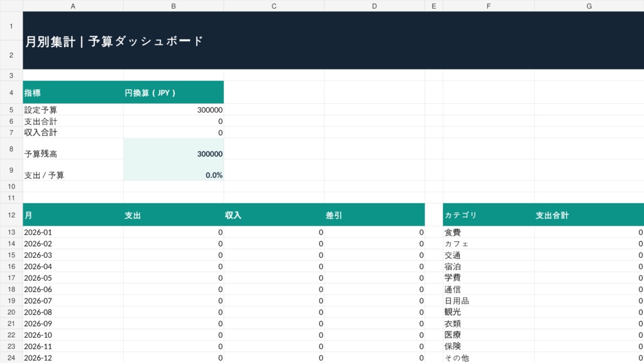Select the 保険 category cell
Screen dimensions: 644x363
tap(488, 347)
